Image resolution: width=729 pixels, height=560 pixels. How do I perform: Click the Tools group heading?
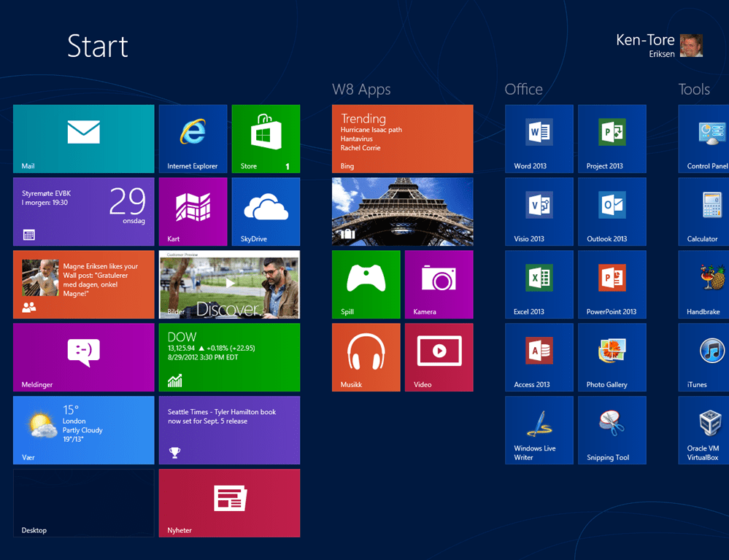coord(694,89)
